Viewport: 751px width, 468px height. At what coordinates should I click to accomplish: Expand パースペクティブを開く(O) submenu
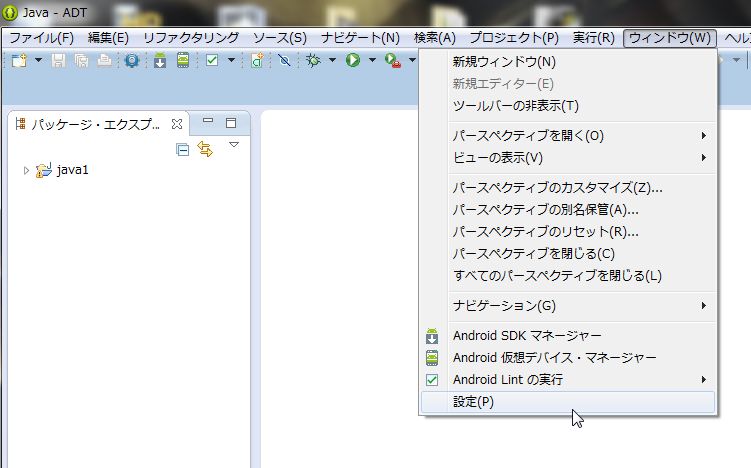pyautogui.click(x=569, y=136)
